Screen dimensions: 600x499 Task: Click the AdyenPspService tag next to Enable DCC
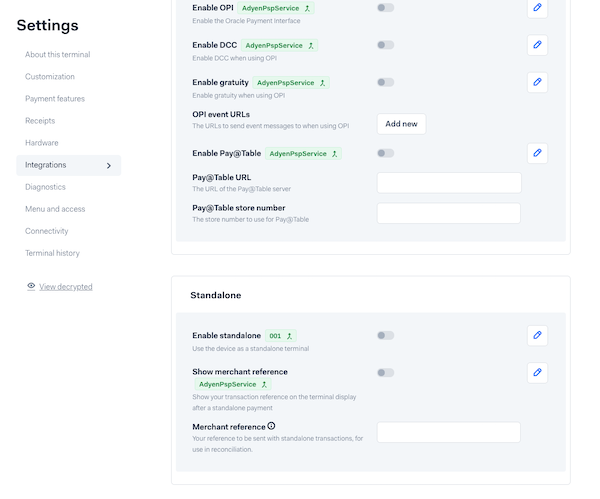pyautogui.click(x=279, y=46)
